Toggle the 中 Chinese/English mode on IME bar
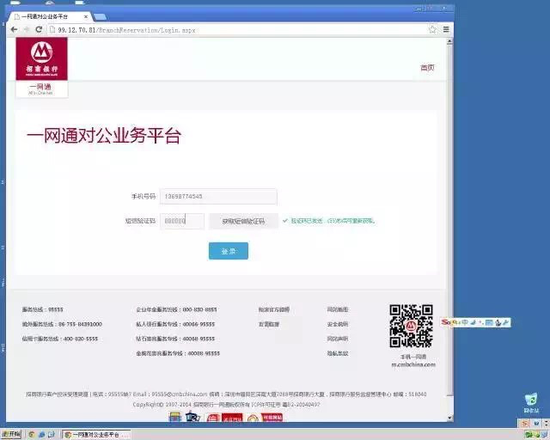 point(465,322)
